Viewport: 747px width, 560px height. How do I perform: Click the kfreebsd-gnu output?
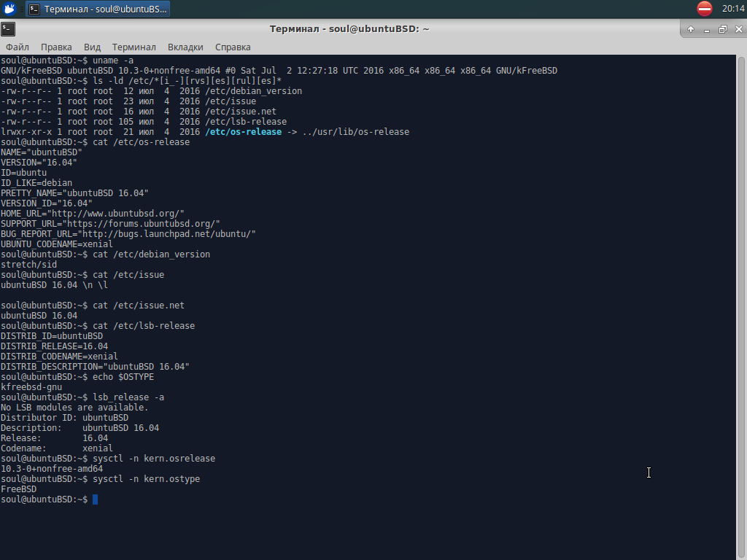click(x=31, y=387)
